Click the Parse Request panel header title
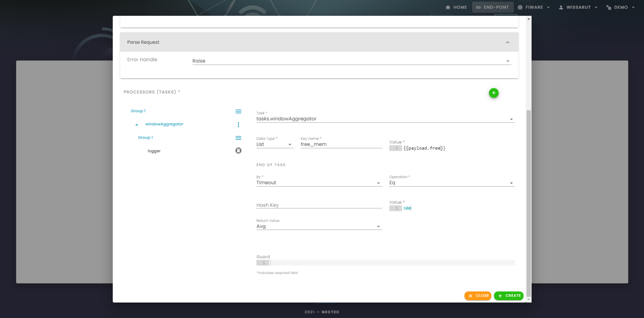This screenshot has height=318, width=644. point(143,42)
